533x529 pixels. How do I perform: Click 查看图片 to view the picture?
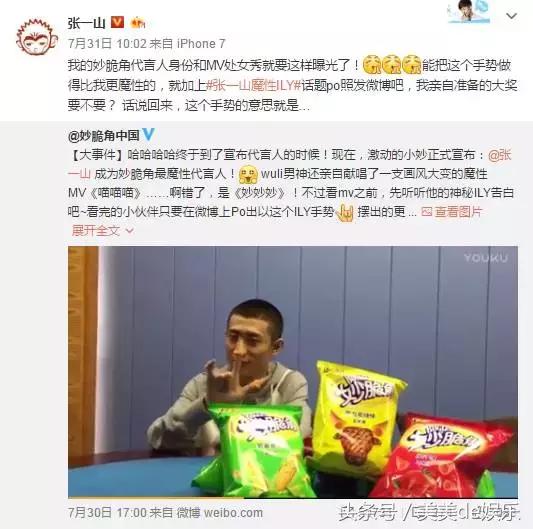pyautogui.click(x=458, y=212)
